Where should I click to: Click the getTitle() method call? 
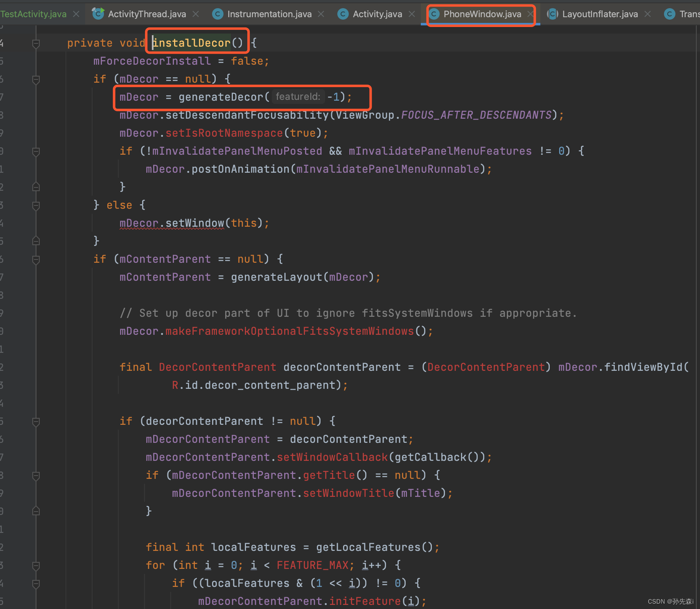click(x=336, y=475)
